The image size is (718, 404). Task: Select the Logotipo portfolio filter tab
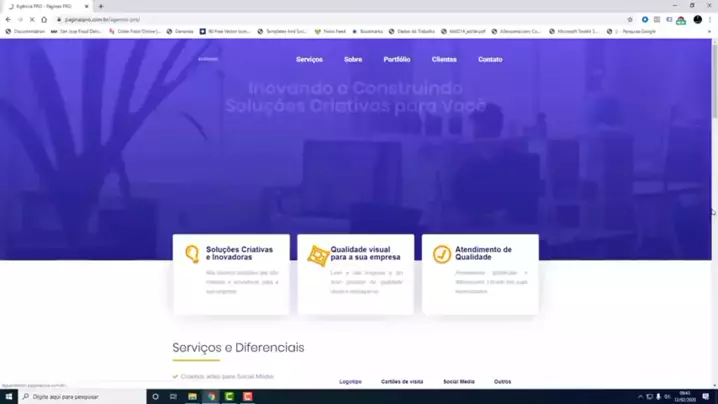[350, 381]
